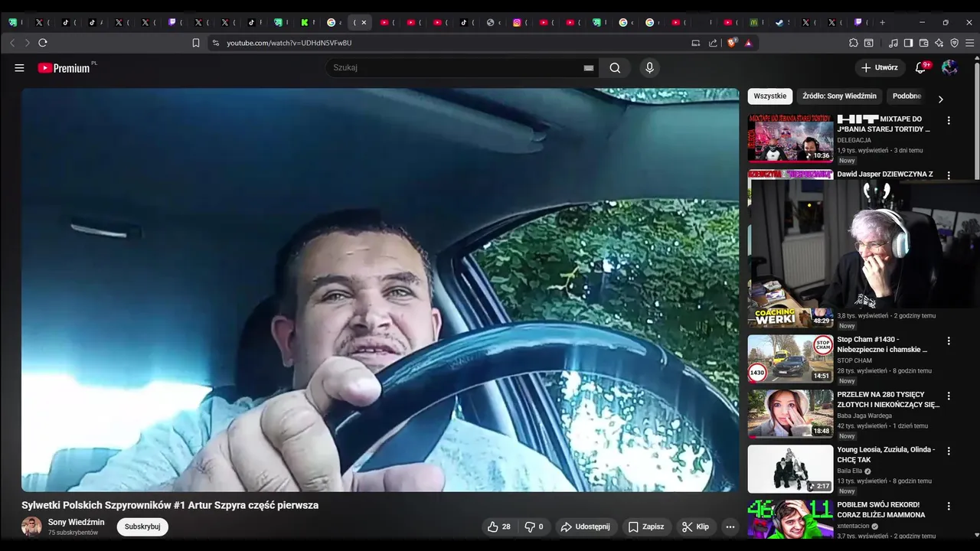Viewport: 980px width, 551px height.
Task: Click the '75 subskrybentów' text
Action: click(73, 533)
